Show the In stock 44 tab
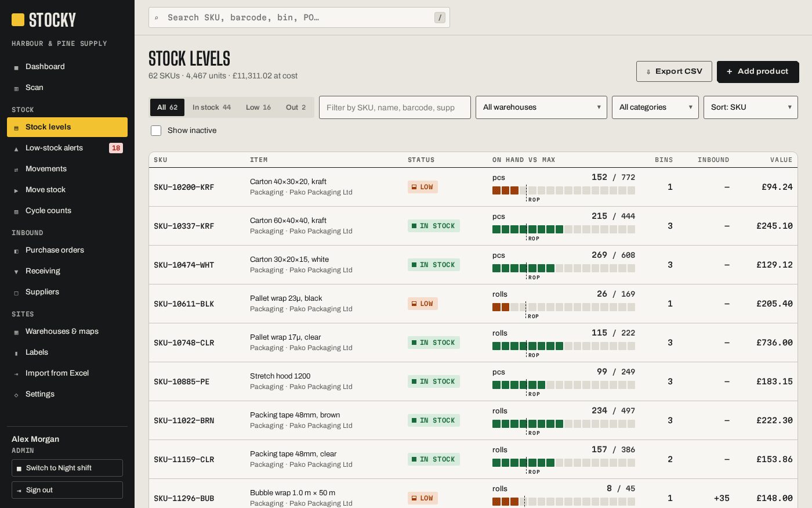The width and height of the screenshot is (812, 508). point(212,107)
